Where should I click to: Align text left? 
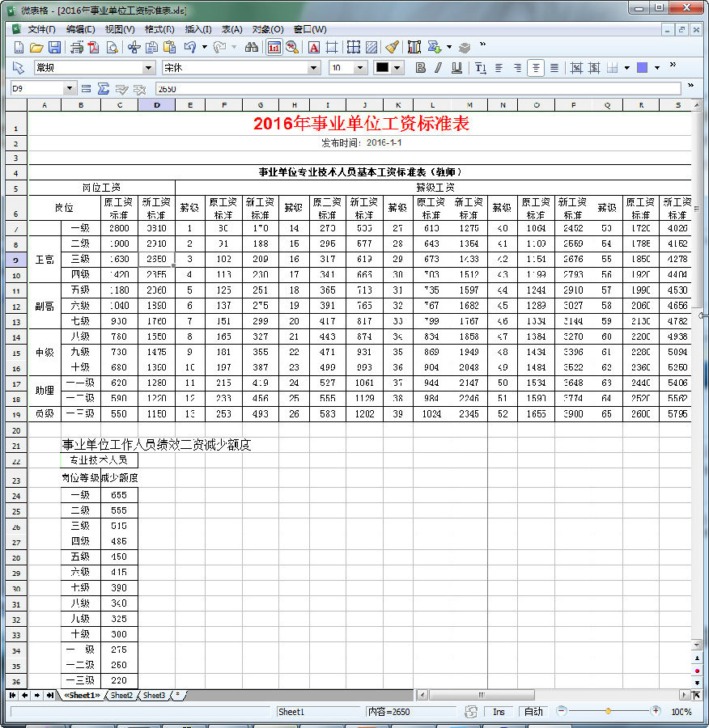pos(499,68)
